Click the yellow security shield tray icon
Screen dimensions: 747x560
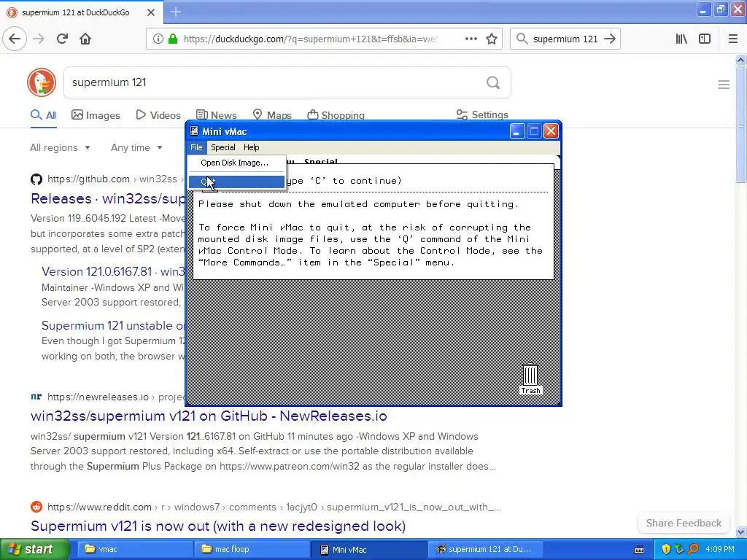pos(666,549)
